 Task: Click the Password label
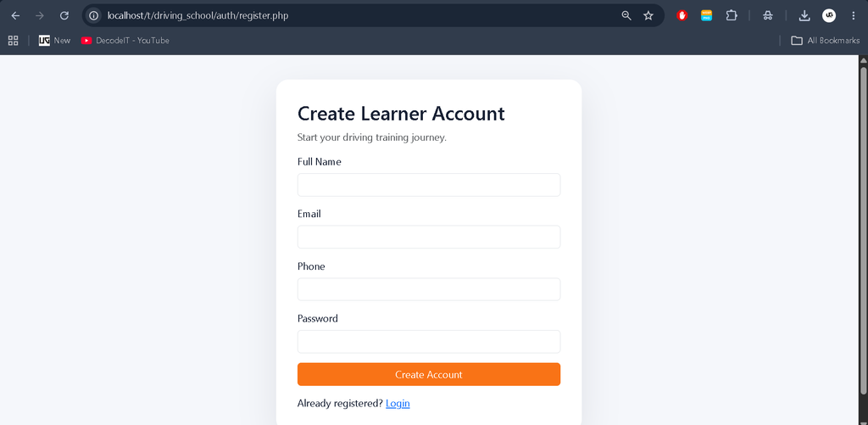tap(318, 319)
